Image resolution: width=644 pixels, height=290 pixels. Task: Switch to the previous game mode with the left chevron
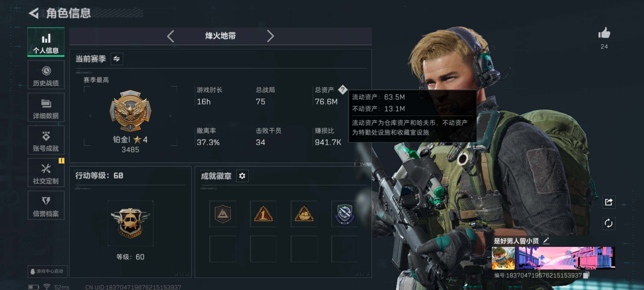[x=171, y=36]
